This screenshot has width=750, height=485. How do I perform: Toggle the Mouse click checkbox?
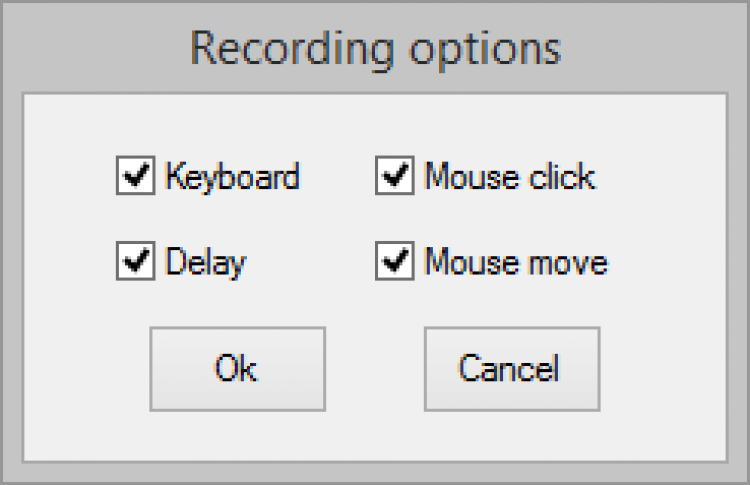[x=394, y=177]
